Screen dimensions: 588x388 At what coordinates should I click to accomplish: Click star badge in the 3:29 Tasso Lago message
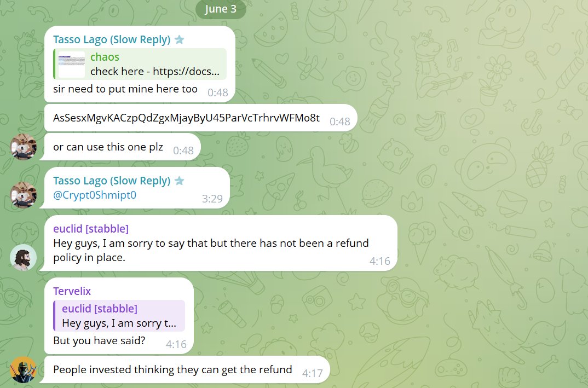pyautogui.click(x=179, y=181)
